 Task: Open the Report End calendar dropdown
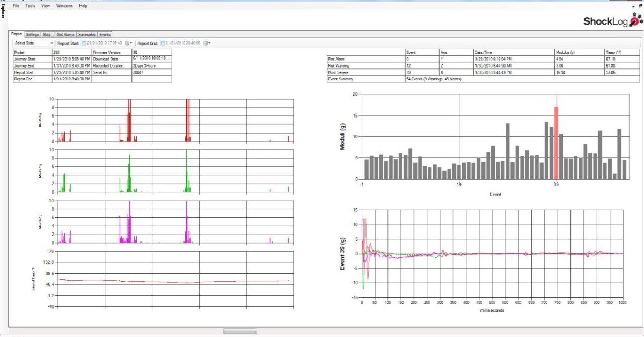click(208, 43)
